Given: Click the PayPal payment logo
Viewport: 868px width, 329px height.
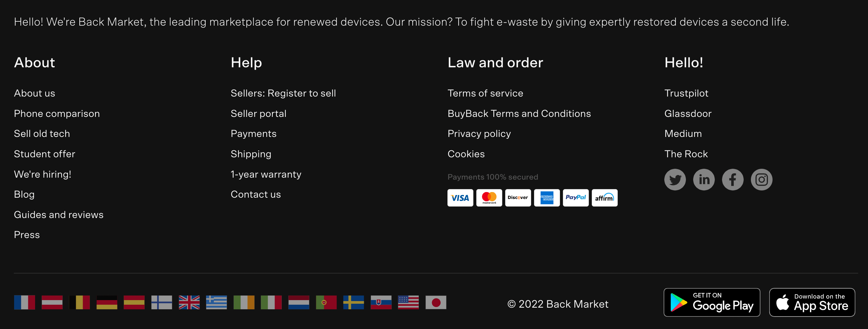Looking at the screenshot, I should (575, 198).
